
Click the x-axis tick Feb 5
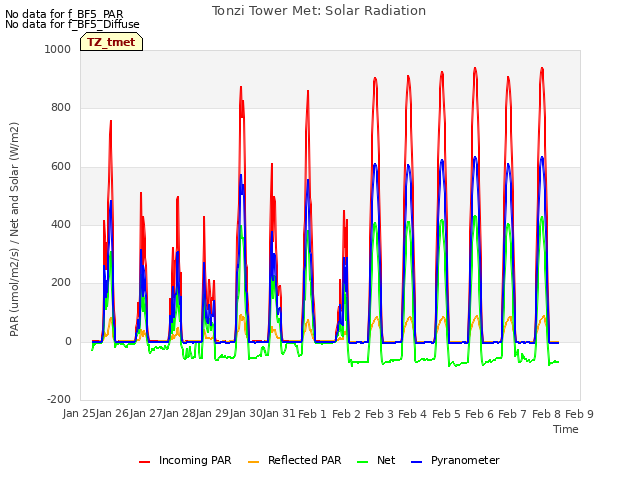[x=446, y=414]
